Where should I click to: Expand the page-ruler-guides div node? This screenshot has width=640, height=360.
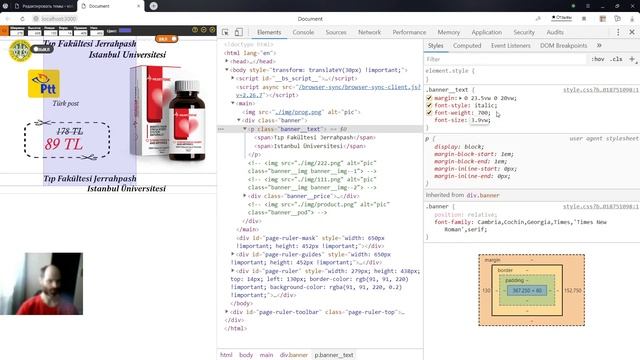(233, 254)
